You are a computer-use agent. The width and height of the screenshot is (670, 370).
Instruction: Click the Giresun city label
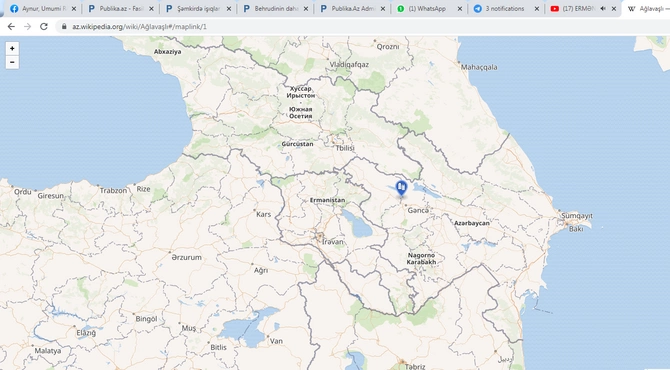click(x=50, y=196)
